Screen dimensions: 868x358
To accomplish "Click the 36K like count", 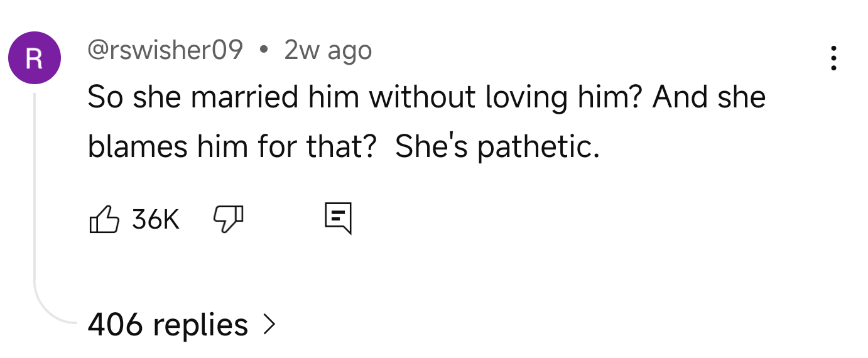I will (156, 219).
